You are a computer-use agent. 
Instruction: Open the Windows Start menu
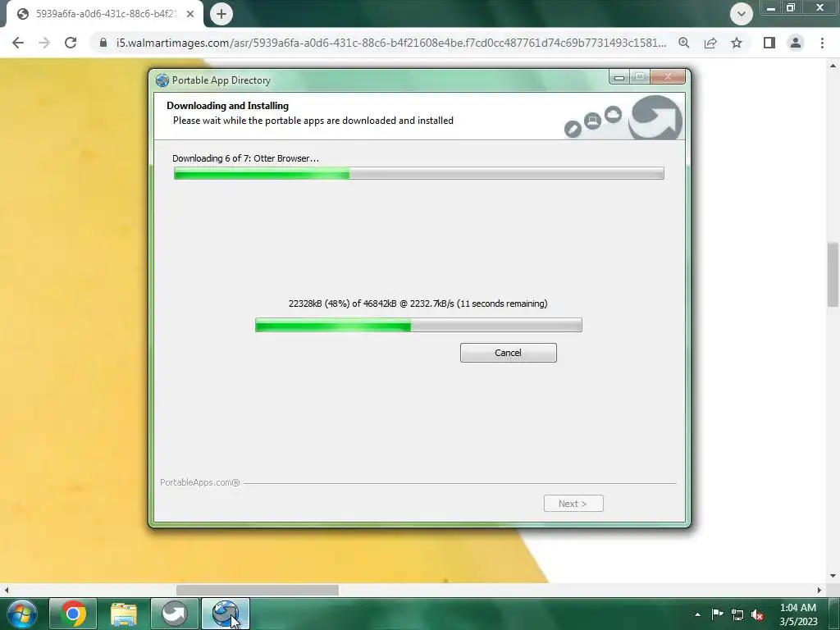click(22, 614)
